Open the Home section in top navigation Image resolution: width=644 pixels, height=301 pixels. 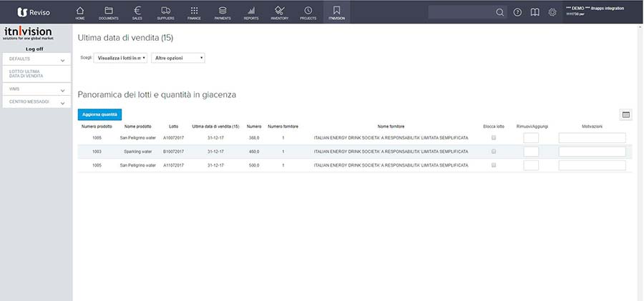pos(79,12)
